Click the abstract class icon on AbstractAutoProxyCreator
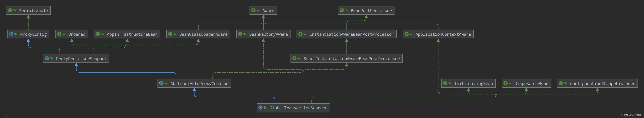This screenshot has height=118, width=644. (162, 83)
